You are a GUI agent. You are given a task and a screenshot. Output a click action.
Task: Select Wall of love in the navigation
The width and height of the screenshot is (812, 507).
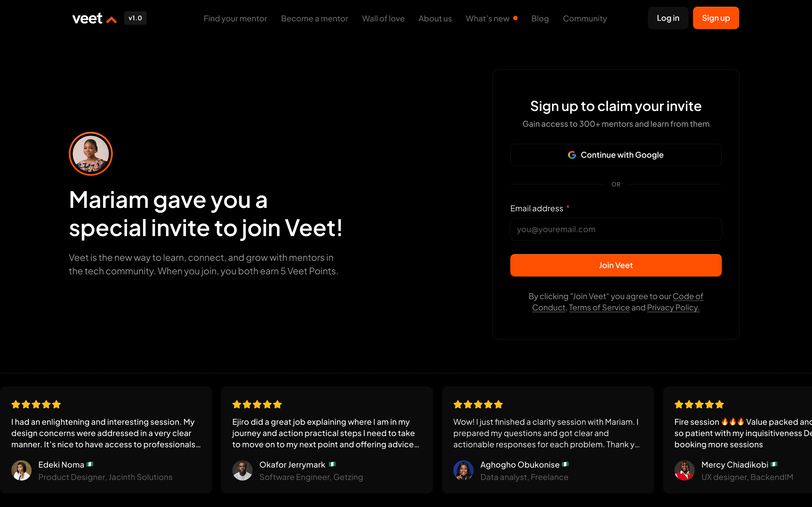tap(383, 19)
